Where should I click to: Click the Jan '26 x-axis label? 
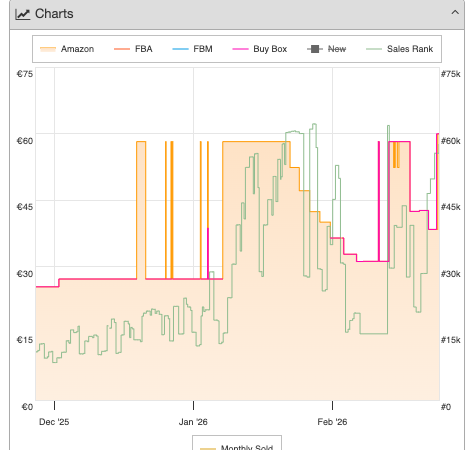(x=193, y=422)
